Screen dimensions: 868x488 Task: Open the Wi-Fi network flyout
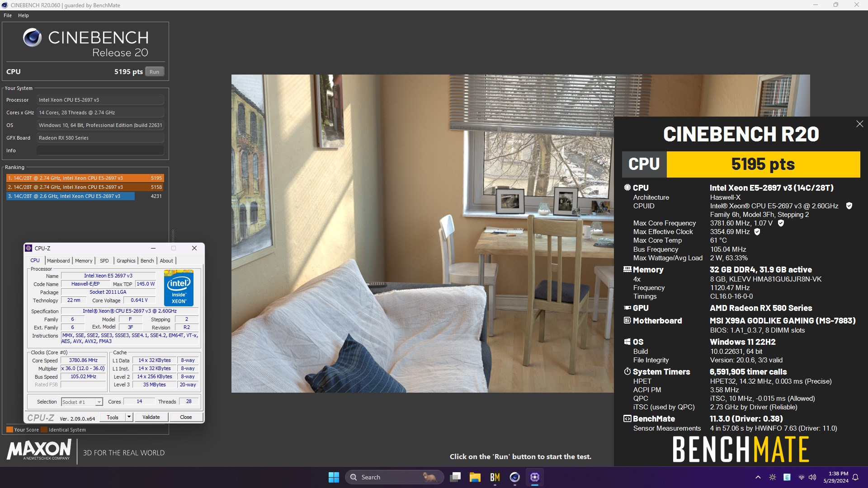coord(802,477)
